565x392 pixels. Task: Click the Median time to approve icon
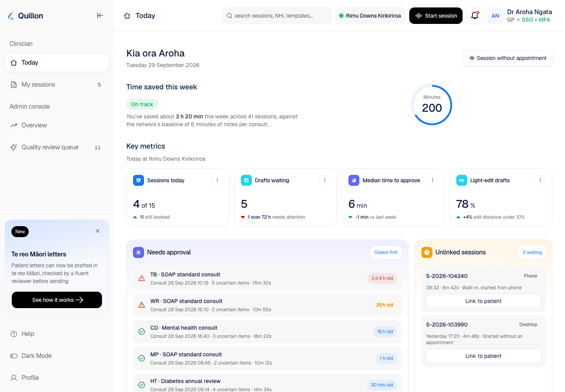(x=354, y=180)
